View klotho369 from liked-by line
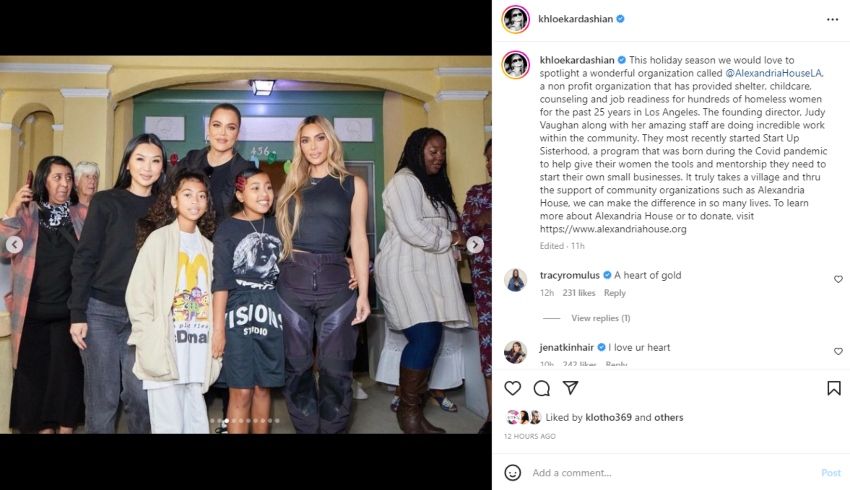Screen dimensions: 850x490 608,417
